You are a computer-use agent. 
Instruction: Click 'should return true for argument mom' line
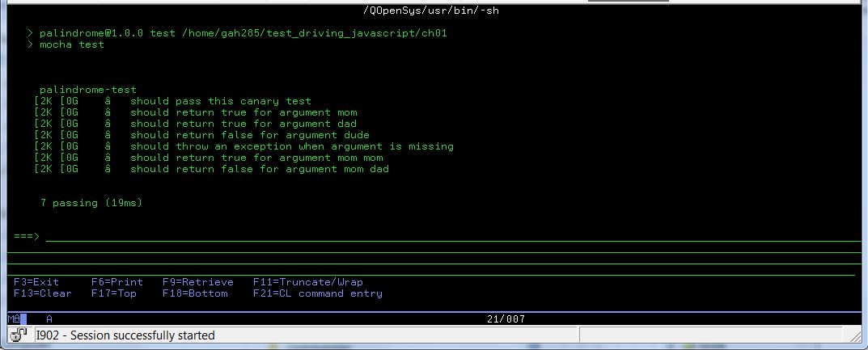(x=243, y=112)
